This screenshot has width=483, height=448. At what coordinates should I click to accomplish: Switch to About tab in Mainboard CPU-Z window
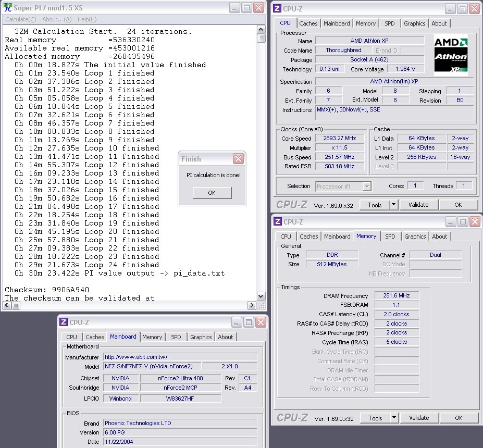pyautogui.click(x=225, y=337)
